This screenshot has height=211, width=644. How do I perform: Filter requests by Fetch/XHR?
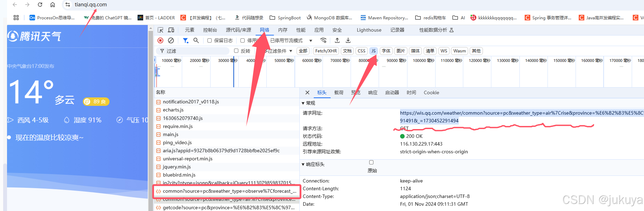326,51
